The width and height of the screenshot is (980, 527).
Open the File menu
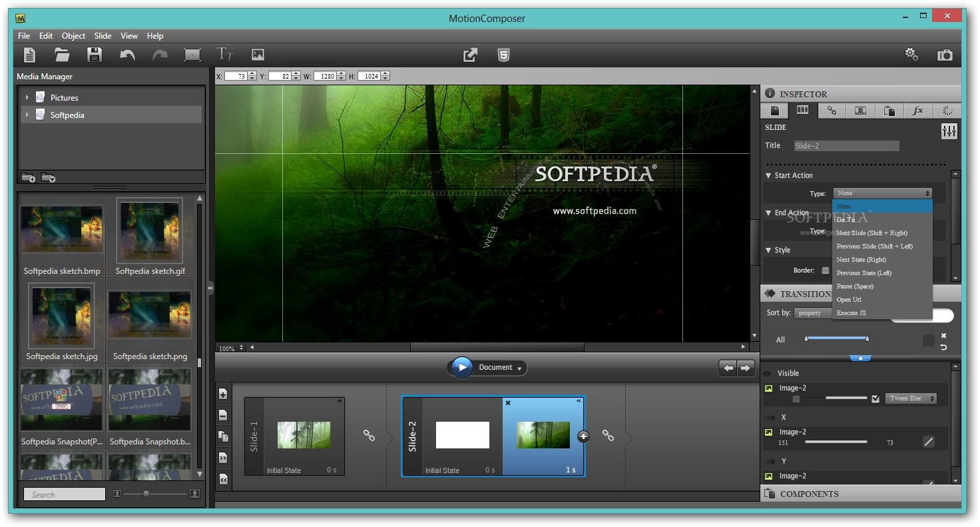coord(24,36)
